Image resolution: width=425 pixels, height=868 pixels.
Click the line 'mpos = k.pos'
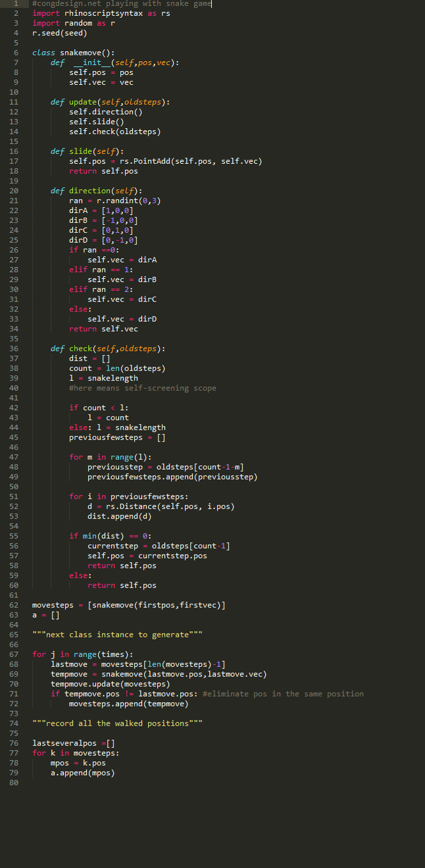[x=78, y=763]
